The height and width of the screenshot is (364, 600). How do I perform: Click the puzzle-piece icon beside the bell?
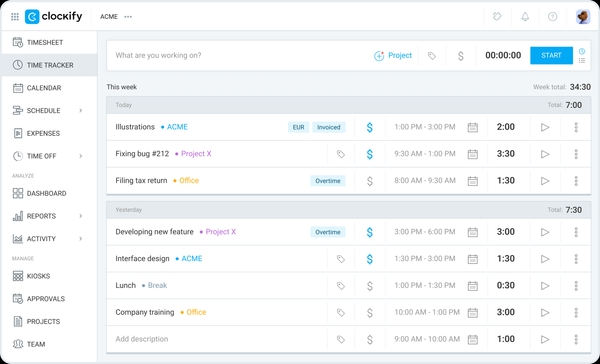[497, 16]
